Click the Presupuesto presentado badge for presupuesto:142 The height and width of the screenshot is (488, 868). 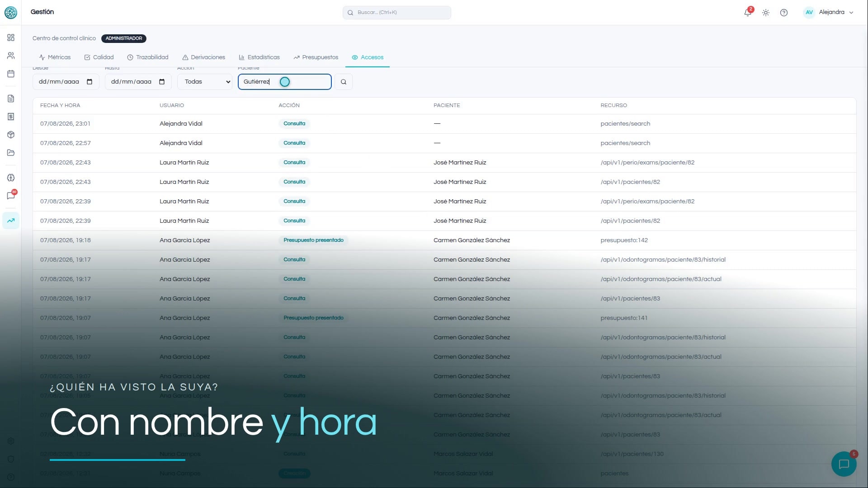tap(313, 240)
